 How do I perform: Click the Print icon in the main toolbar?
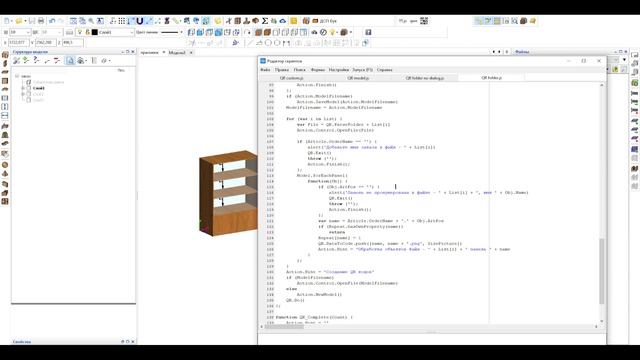click(41, 21)
